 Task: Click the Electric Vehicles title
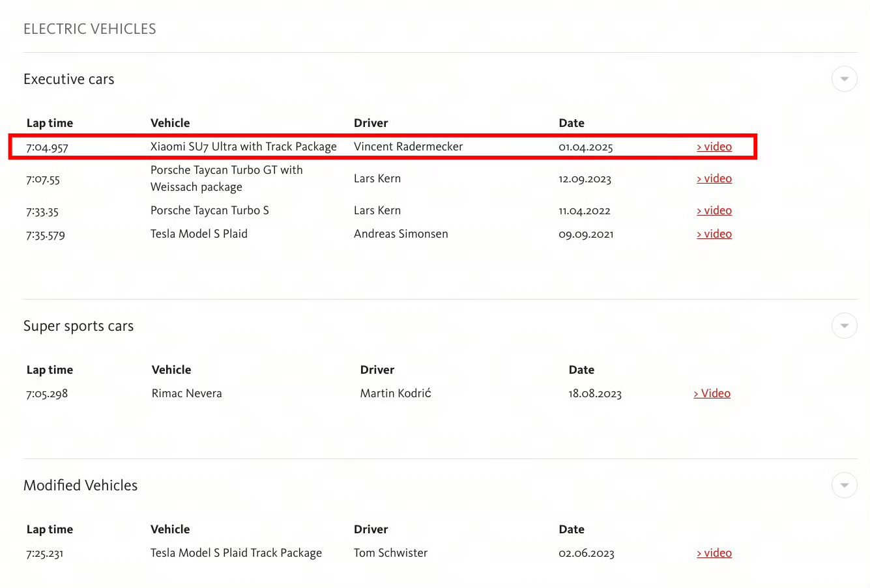click(x=90, y=29)
